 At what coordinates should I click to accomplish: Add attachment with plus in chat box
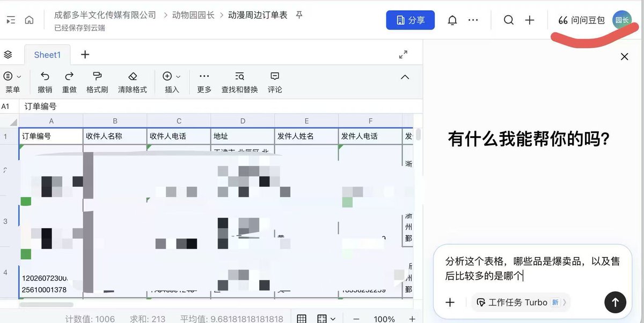point(450,302)
